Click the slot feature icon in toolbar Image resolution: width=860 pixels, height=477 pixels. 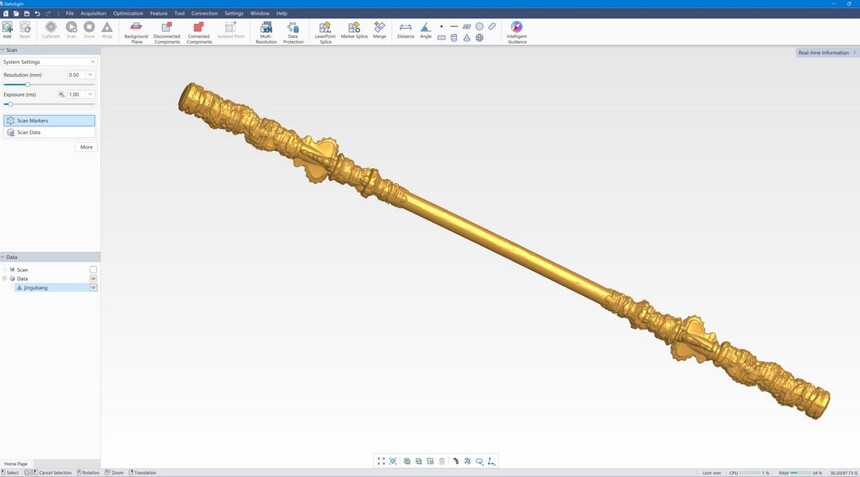tap(492, 26)
